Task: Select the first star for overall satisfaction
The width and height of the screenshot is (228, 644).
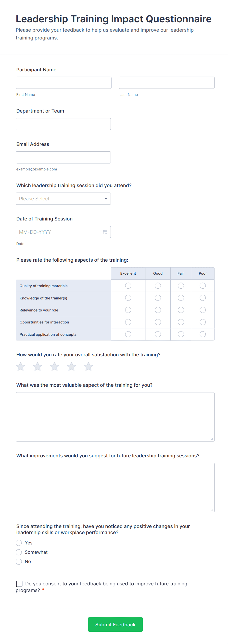Action: (20, 366)
